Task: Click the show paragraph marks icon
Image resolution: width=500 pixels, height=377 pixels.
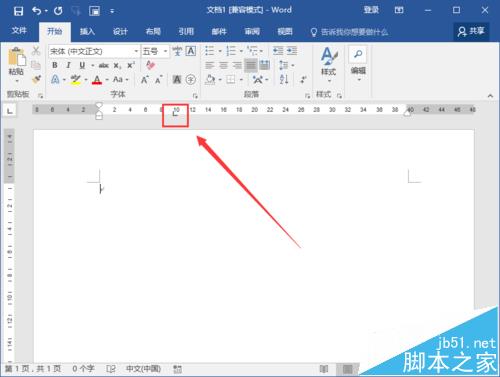Action: tap(303, 79)
